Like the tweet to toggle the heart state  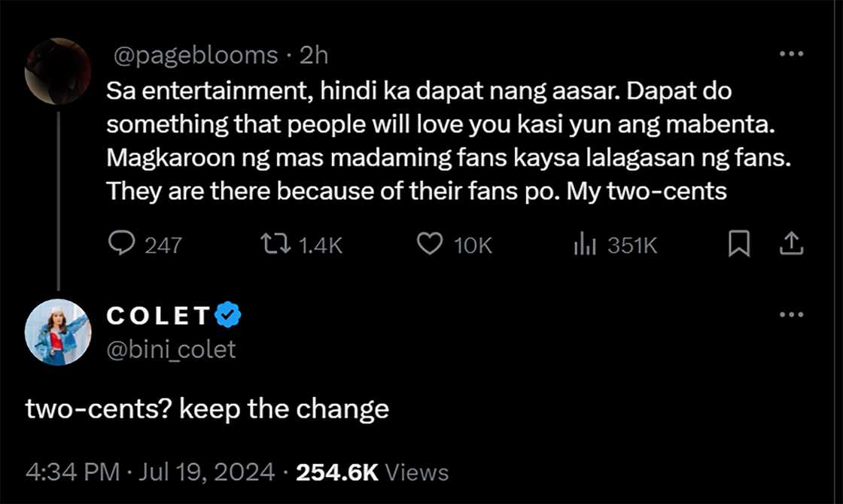pyautogui.click(x=429, y=244)
